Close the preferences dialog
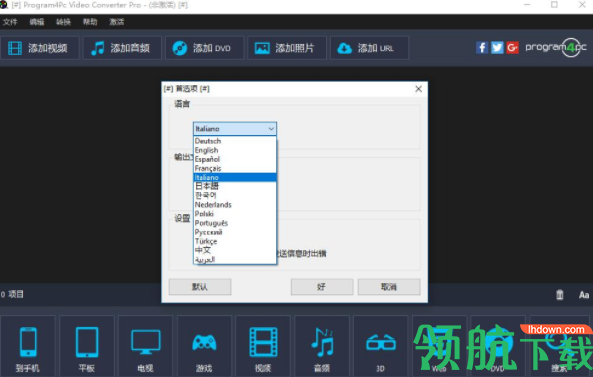Image resolution: width=593 pixels, height=377 pixels. pyautogui.click(x=418, y=89)
